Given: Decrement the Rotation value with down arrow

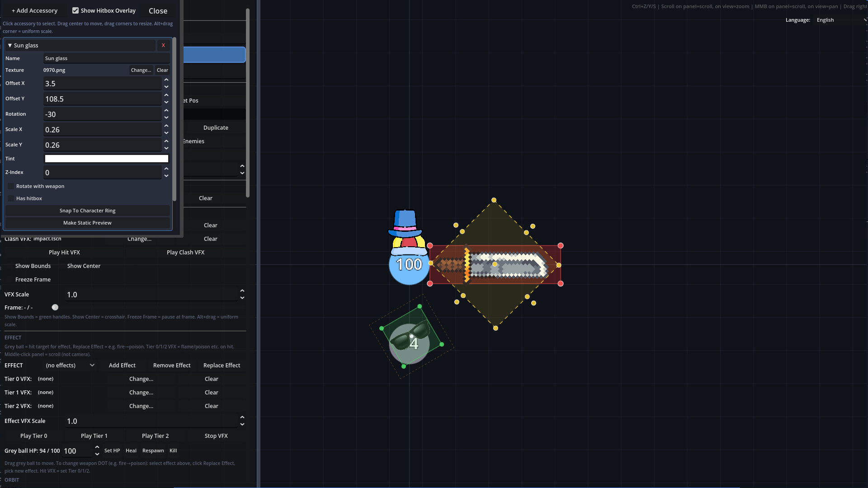Looking at the screenshot, I should click(166, 117).
